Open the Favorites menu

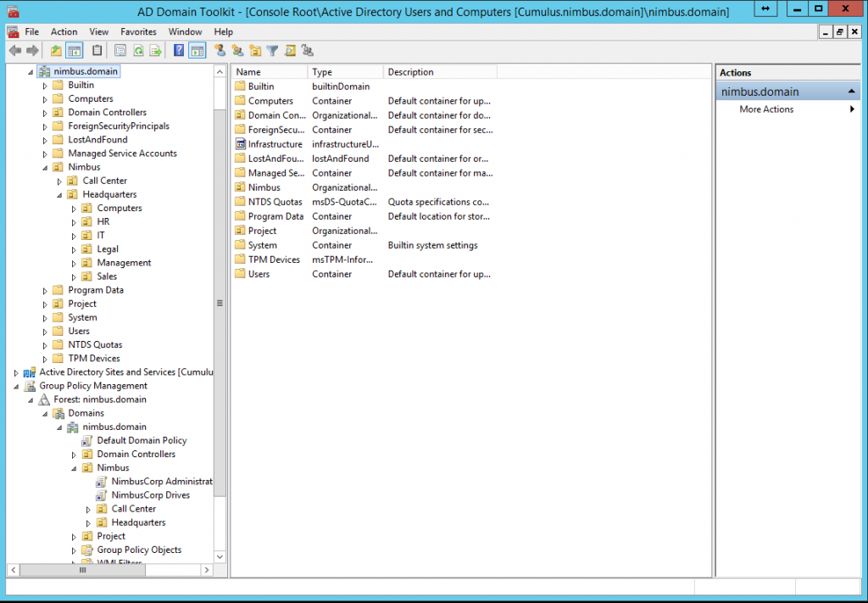(138, 31)
